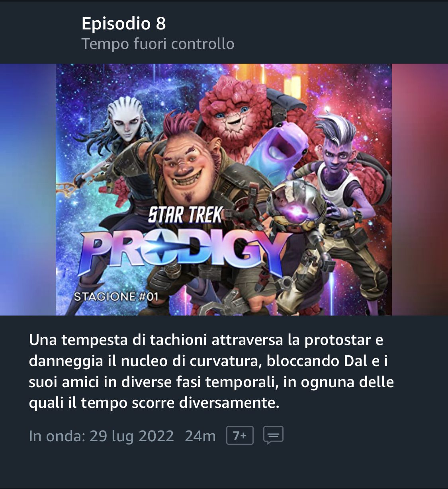
Task: Click the blurred blue strip left of poster
Action: [28, 189]
